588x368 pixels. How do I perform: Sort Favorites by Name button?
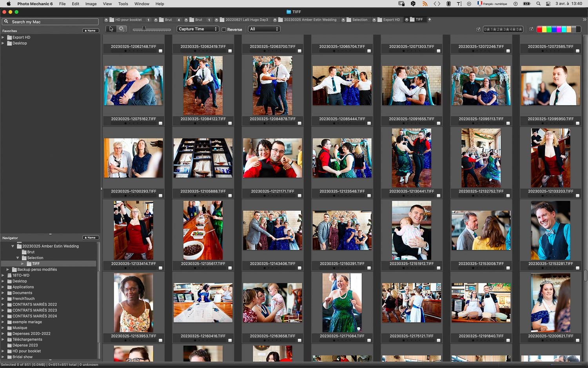pyautogui.click(x=90, y=31)
